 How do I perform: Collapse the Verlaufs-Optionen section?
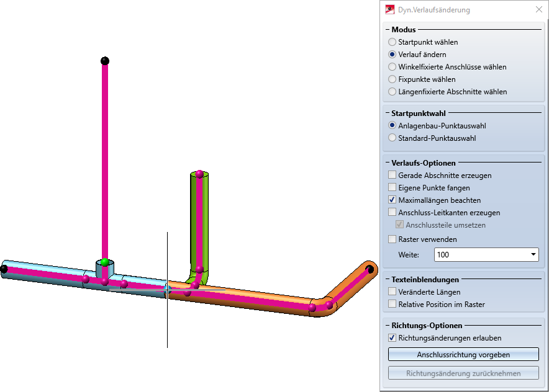[x=388, y=163]
